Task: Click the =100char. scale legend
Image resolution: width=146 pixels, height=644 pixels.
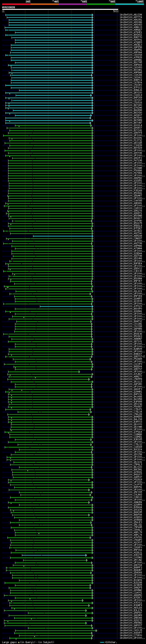Action: pyautogui.click(x=108, y=642)
